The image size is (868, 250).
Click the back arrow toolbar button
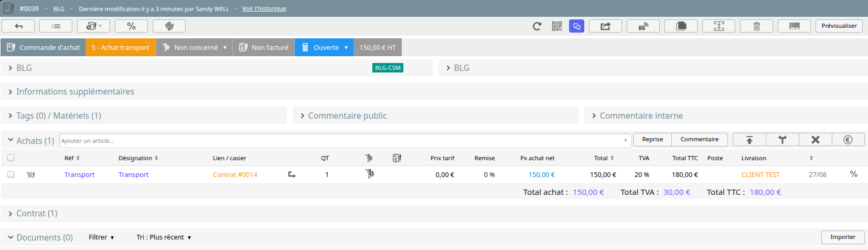[x=18, y=26]
